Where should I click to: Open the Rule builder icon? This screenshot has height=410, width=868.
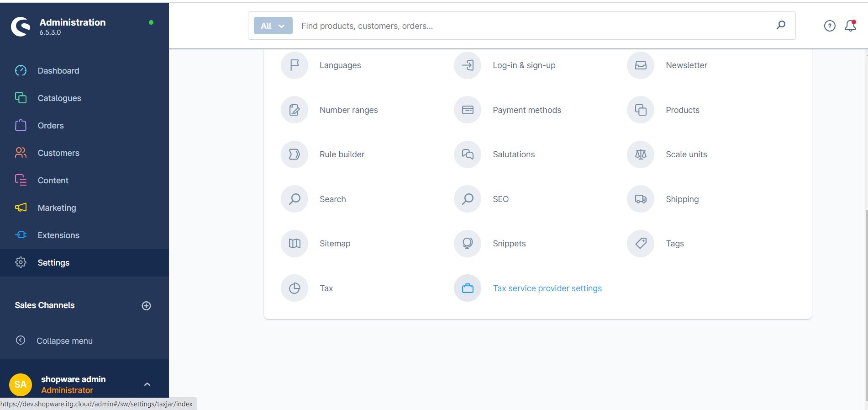click(295, 154)
